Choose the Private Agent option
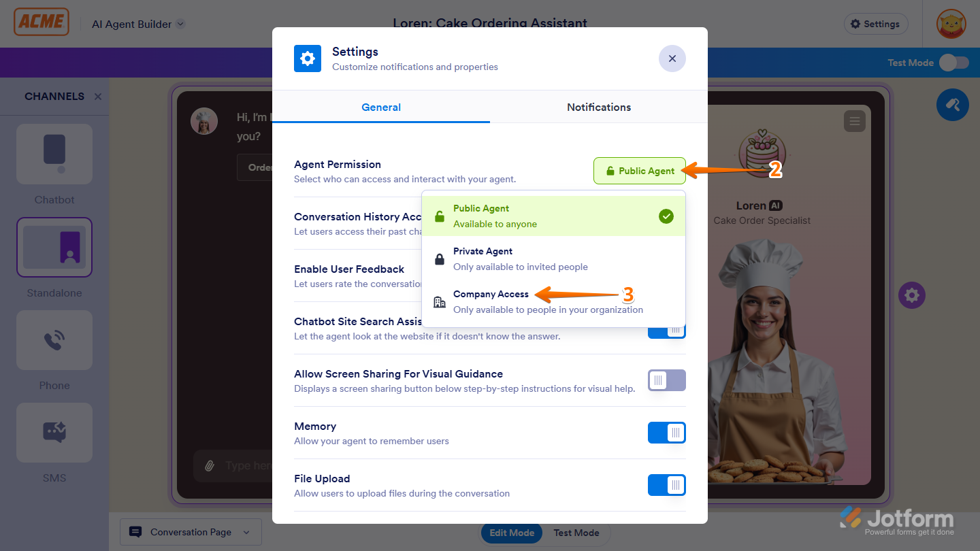 click(x=553, y=259)
